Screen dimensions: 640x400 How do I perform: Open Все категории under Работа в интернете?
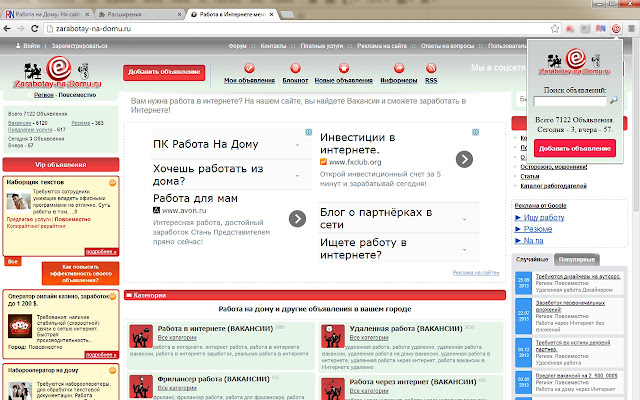177,338
